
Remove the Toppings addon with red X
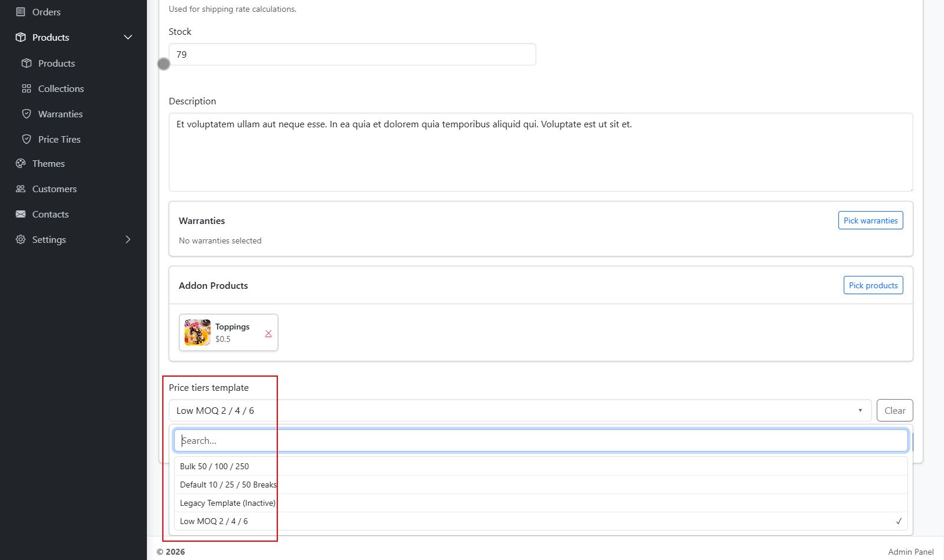click(x=268, y=333)
